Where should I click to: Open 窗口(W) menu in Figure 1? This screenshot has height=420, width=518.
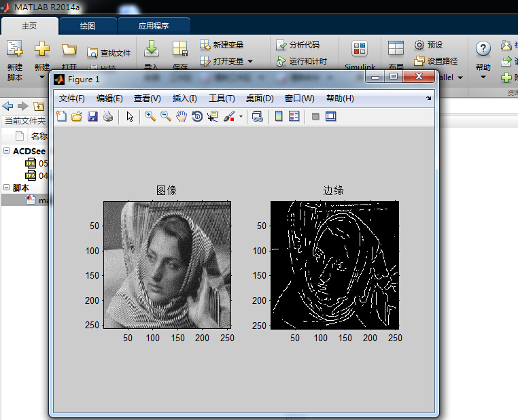coord(299,99)
